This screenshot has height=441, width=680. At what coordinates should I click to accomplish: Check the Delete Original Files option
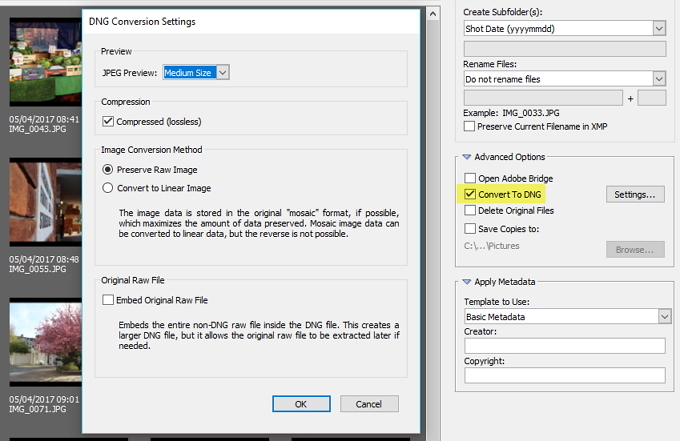[x=470, y=210]
